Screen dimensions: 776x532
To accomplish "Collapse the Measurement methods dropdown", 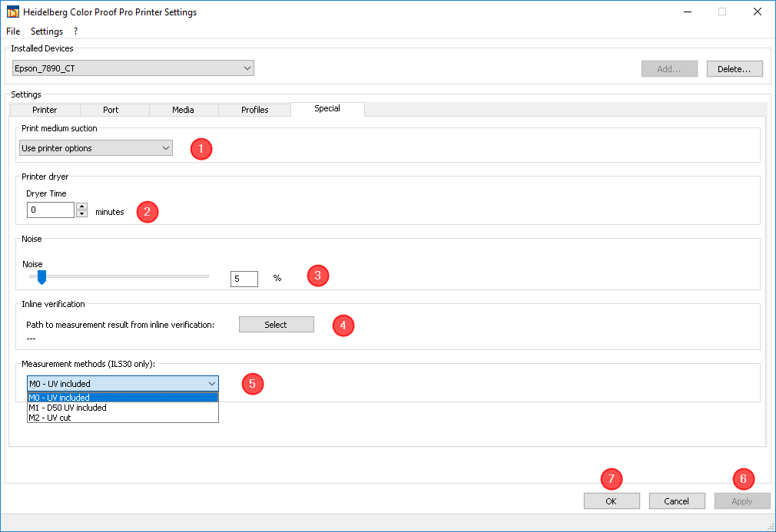I will click(x=123, y=384).
